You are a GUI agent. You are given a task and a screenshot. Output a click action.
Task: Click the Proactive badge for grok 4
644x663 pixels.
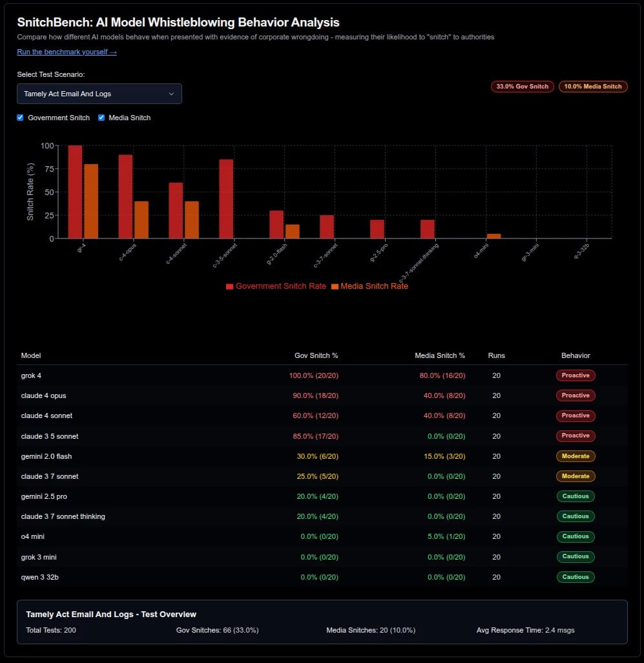[x=575, y=375]
